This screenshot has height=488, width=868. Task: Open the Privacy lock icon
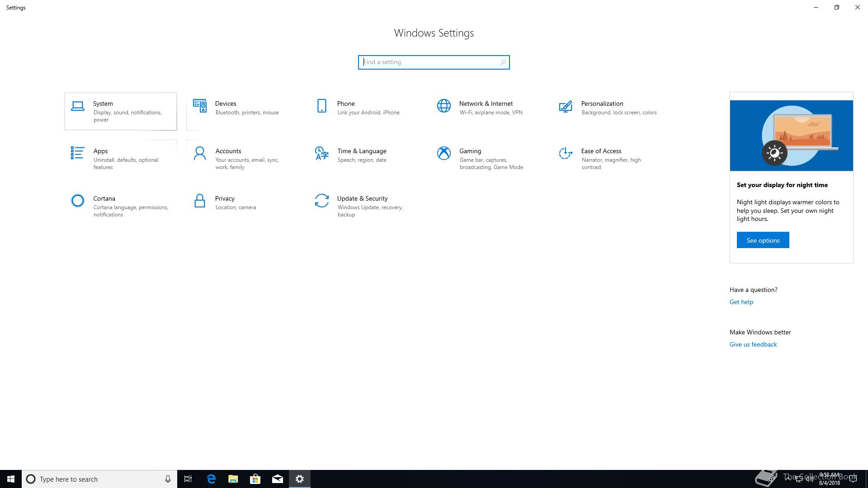(199, 201)
